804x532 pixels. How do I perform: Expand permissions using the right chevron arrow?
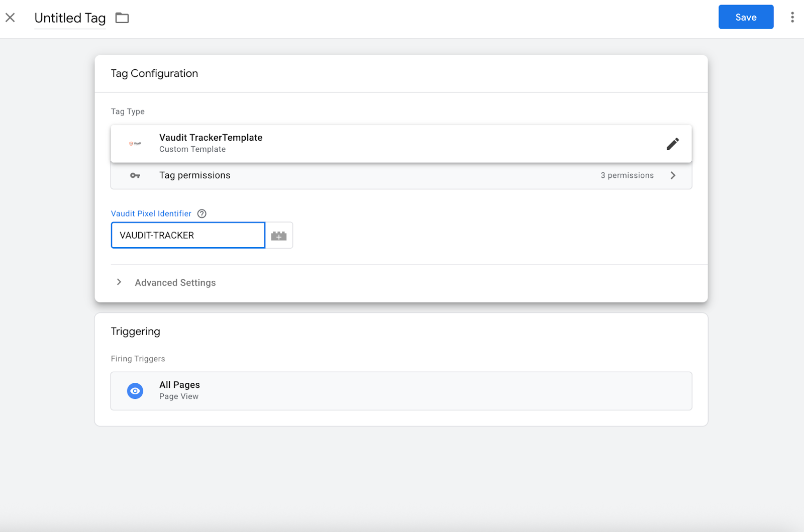[x=673, y=175]
